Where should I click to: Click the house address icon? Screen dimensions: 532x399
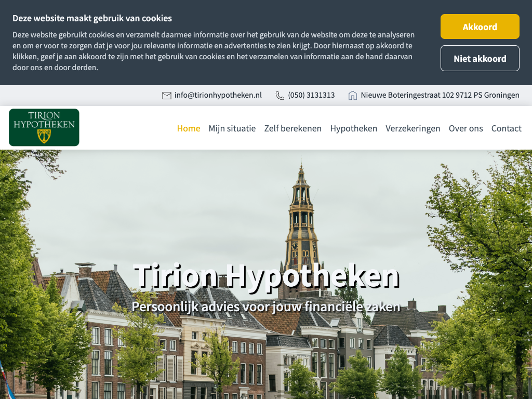click(353, 96)
